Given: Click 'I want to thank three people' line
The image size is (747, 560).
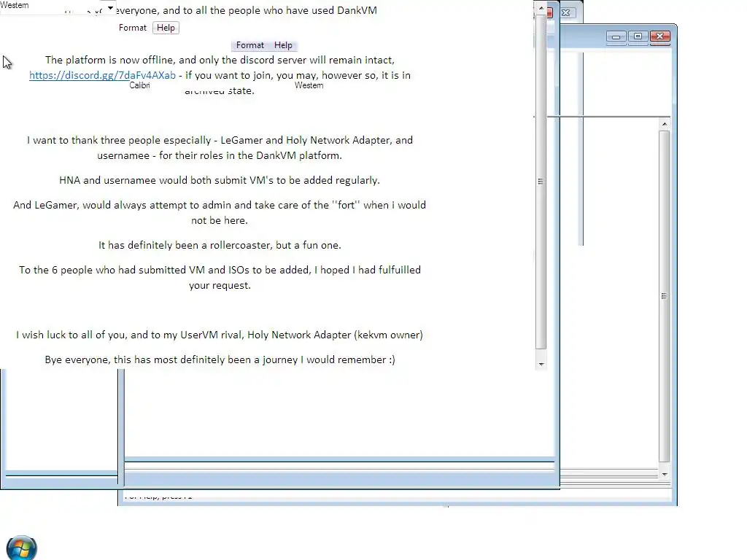Looking at the screenshot, I should [x=220, y=140].
